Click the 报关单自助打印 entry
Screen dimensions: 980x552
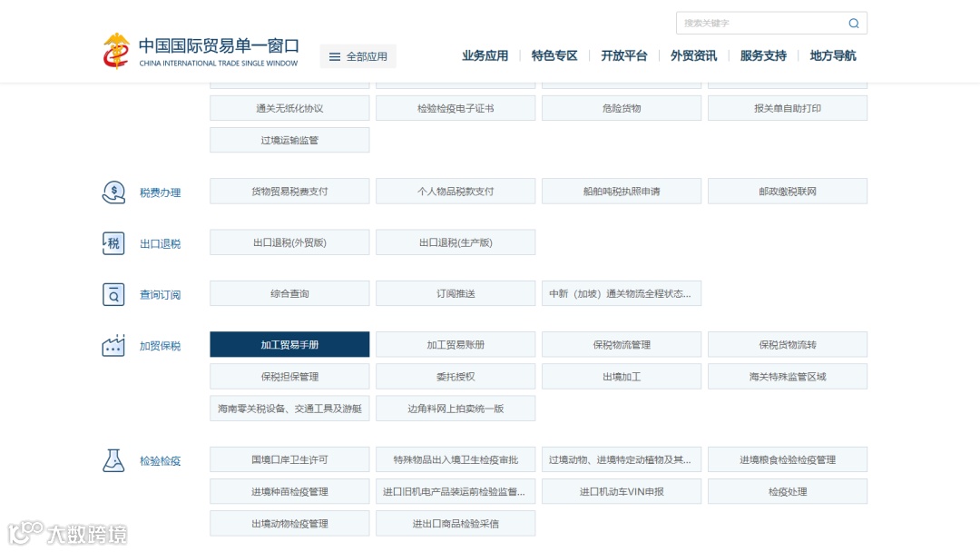point(787,107)
